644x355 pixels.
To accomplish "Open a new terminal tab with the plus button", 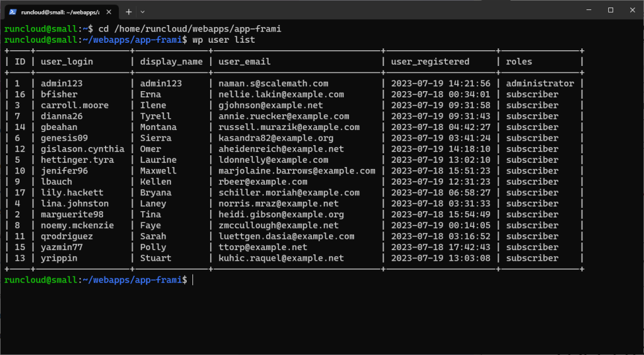I will tap(128, 12).
